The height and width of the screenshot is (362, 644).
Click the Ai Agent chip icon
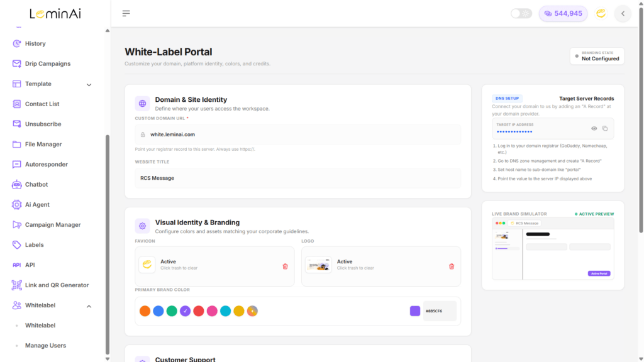pos(16,204)
